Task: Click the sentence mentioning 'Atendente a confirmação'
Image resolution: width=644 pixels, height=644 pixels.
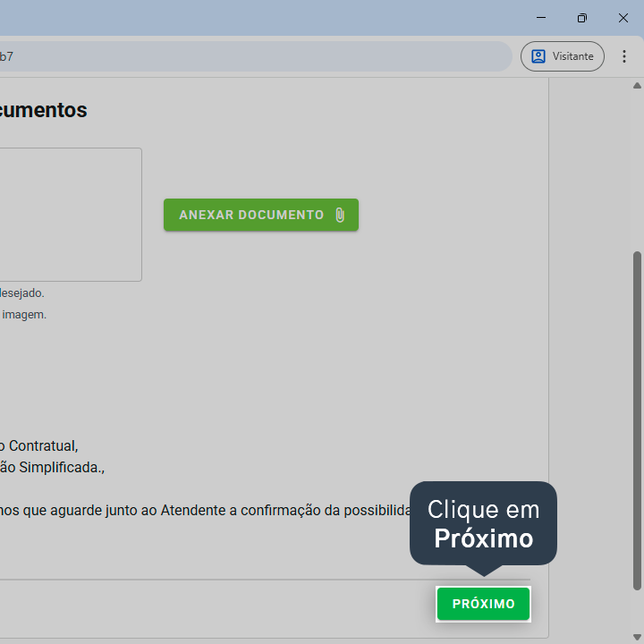Action: point(206,511)
